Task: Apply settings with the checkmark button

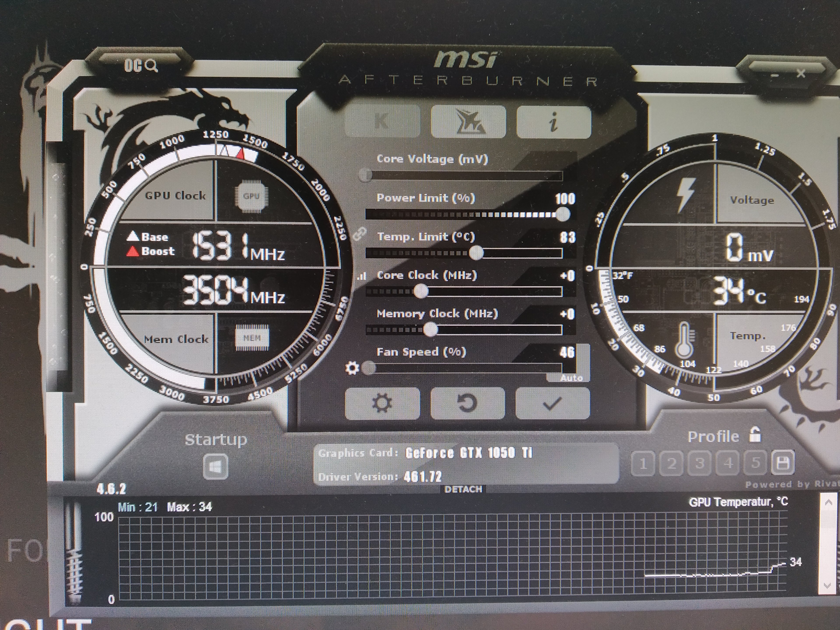Action: [553, 403]
